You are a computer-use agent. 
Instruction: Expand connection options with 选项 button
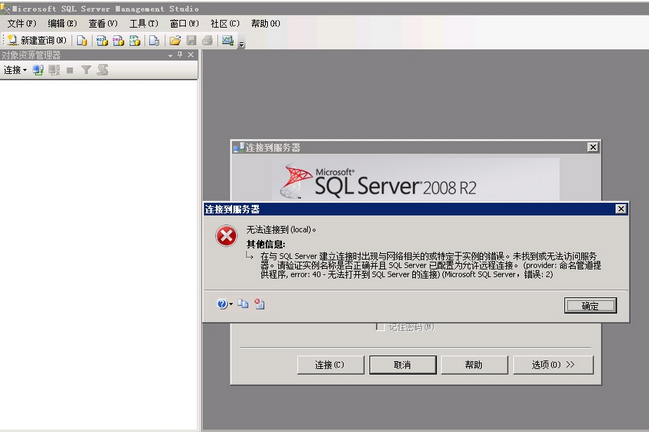click(553, 365)
